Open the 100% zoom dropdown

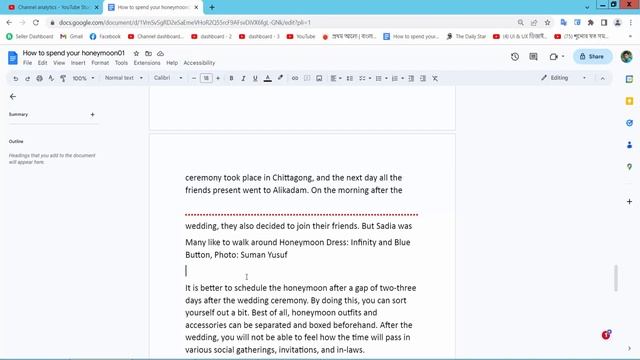point(83,78)
